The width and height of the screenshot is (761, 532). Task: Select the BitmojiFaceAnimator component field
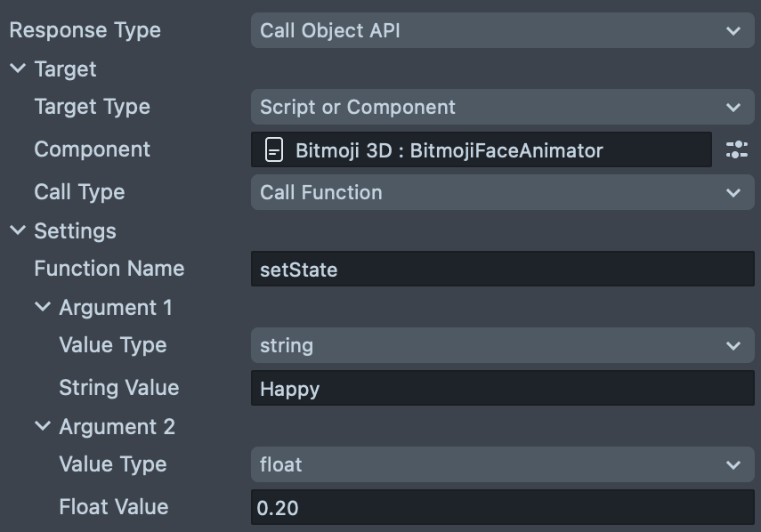point(481,150)
